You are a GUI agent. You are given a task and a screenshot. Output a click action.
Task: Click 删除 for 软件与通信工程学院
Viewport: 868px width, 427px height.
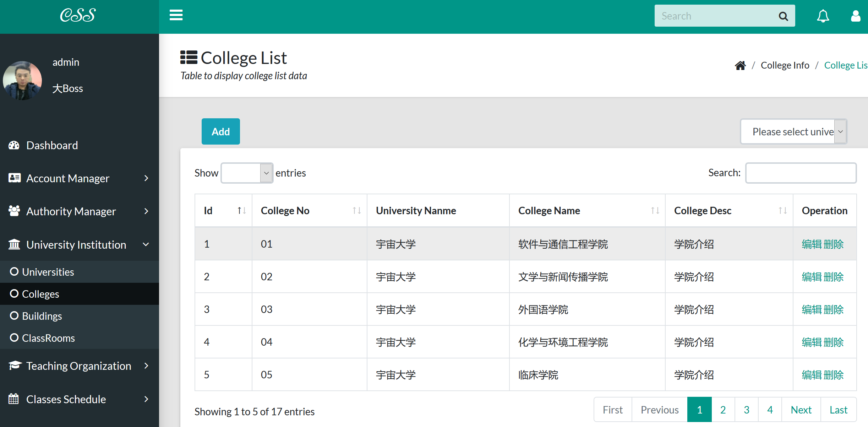coord(834,244)
